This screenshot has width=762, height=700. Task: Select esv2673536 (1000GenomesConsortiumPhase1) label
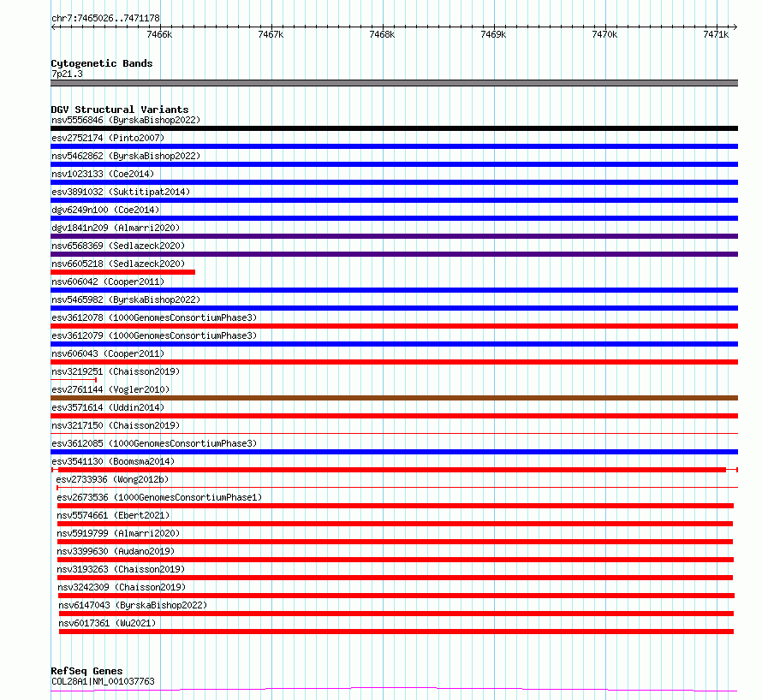159,497
